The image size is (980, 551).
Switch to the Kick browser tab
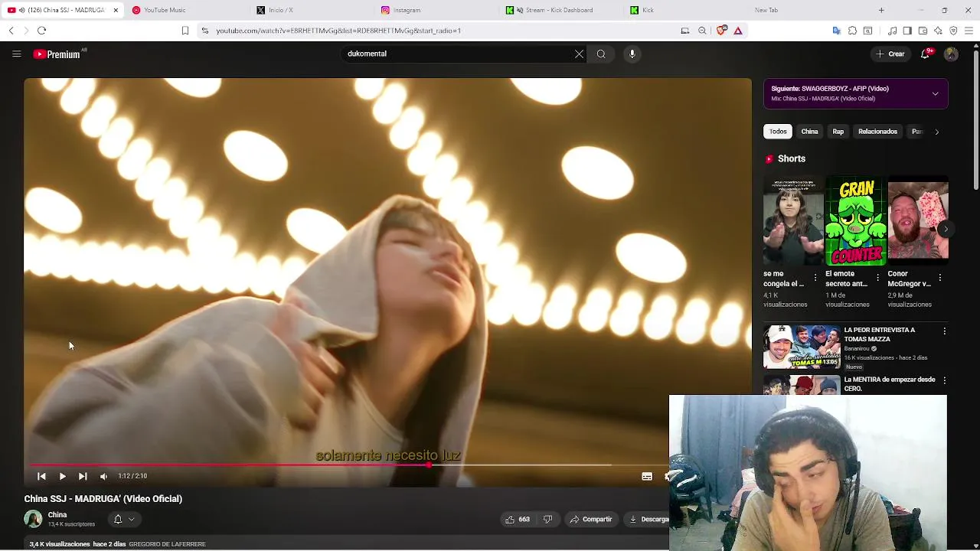pos(685,10)
